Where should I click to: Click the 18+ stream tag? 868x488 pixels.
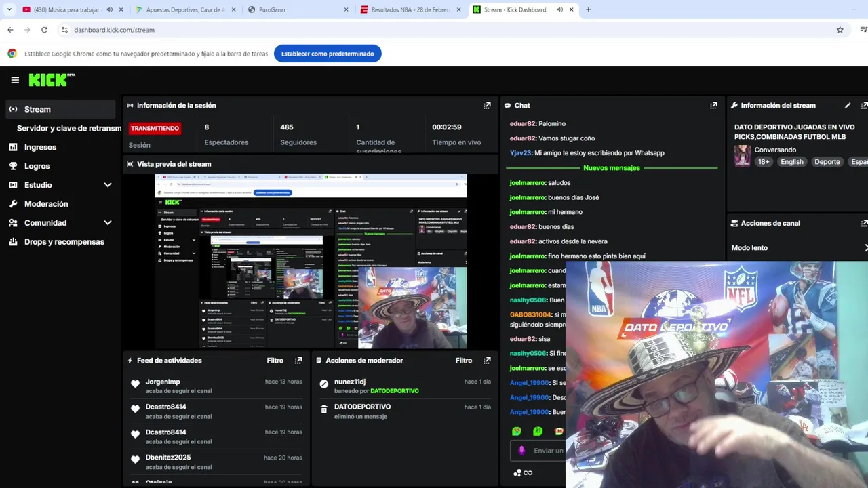click(764, 162)
